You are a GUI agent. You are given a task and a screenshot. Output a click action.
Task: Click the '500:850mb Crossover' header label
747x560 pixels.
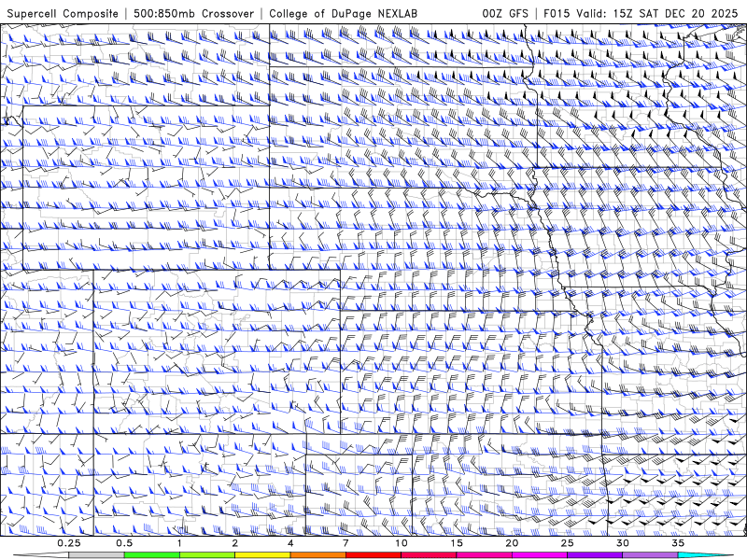click(193, 13)
